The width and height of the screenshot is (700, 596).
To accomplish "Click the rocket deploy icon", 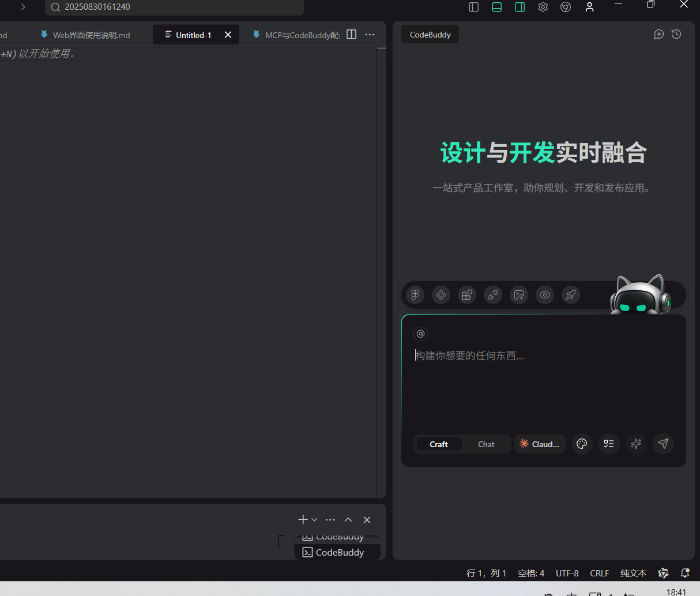I will 571,295.
